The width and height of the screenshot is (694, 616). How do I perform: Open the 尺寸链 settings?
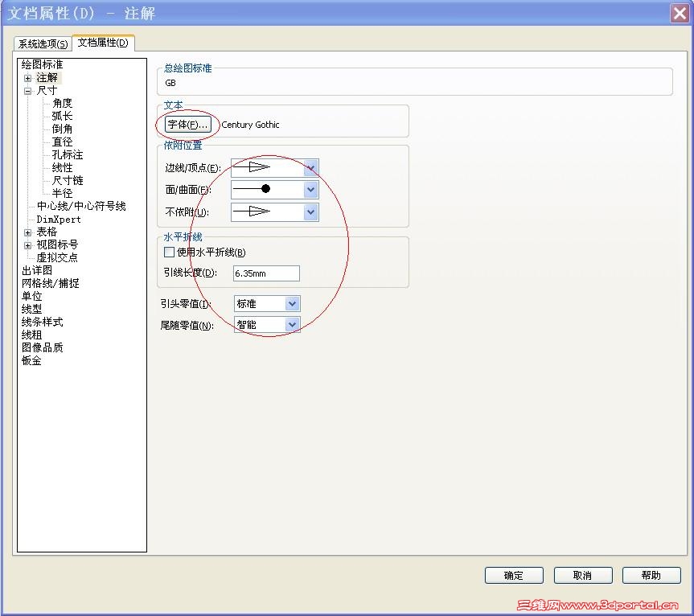tap(68, 180)
